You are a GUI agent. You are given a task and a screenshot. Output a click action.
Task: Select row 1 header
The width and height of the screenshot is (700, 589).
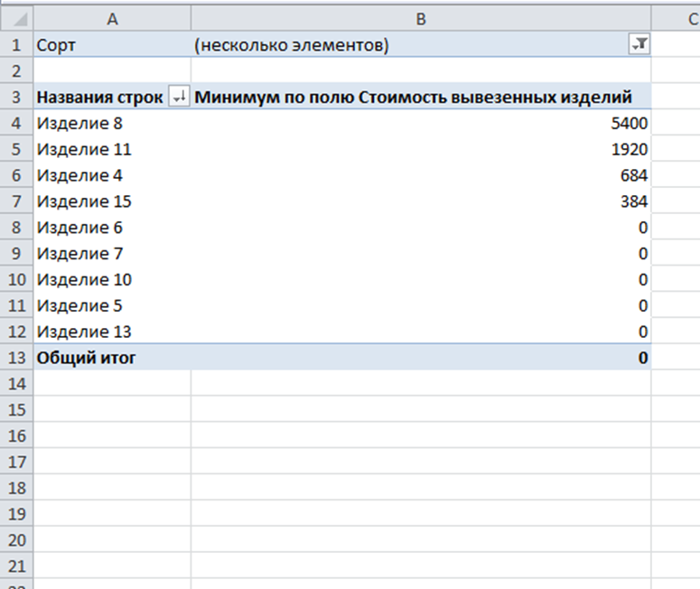pos(16,44)
